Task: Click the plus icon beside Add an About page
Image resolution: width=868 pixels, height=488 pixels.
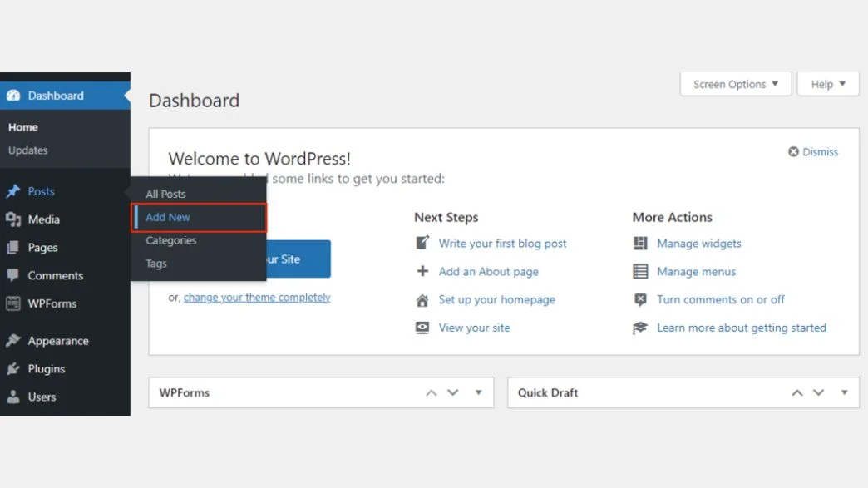Action: coord(422,271)
